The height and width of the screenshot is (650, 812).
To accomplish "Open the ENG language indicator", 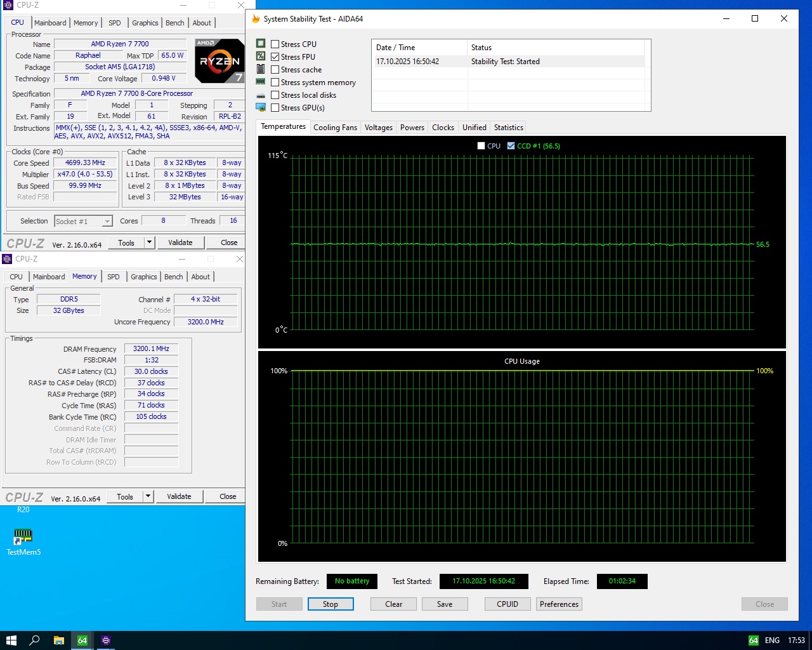I will click(x=772, y=640).
